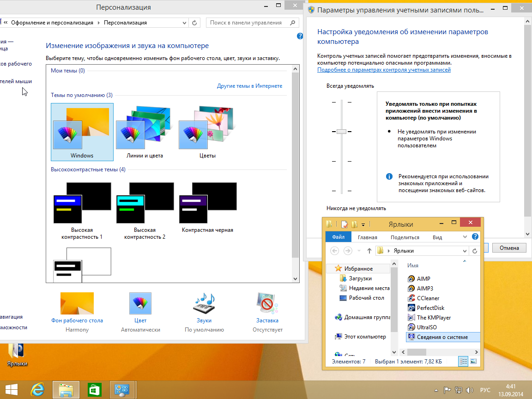Click New folder icon in Quick Access Toolbar
This screenshot has width=532, height=399.
(x=355, y=224)
